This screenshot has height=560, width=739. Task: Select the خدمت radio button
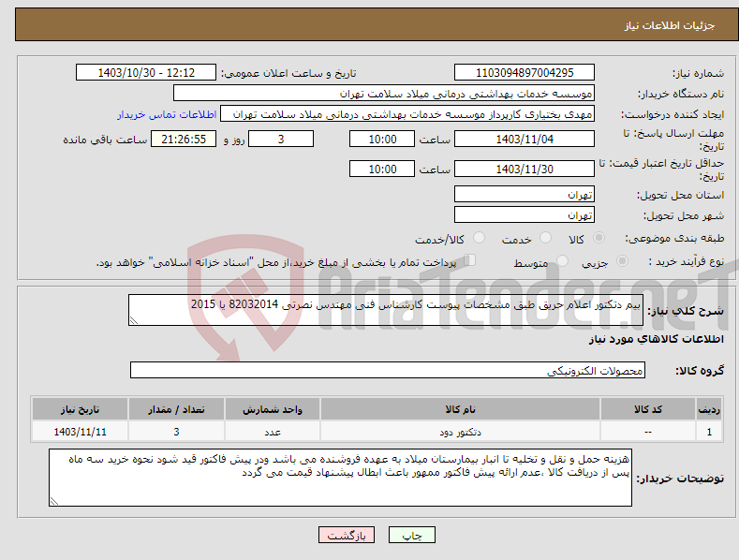pyautogui.click(x=545, y=238)
